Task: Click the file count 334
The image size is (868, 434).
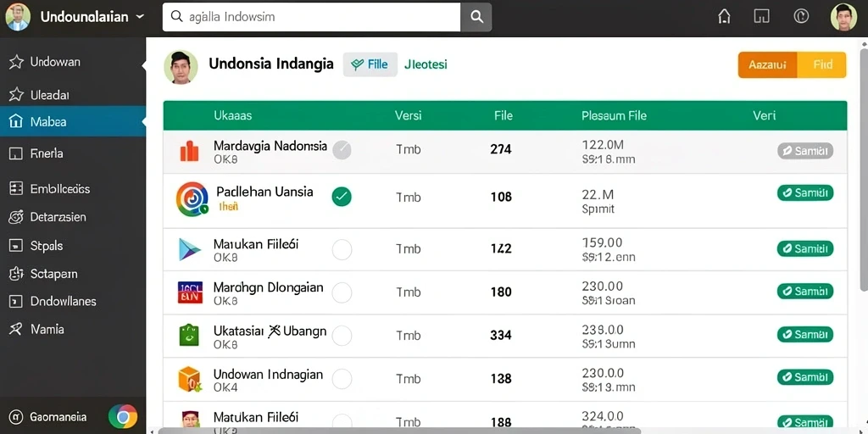Action: click(501, 335)
